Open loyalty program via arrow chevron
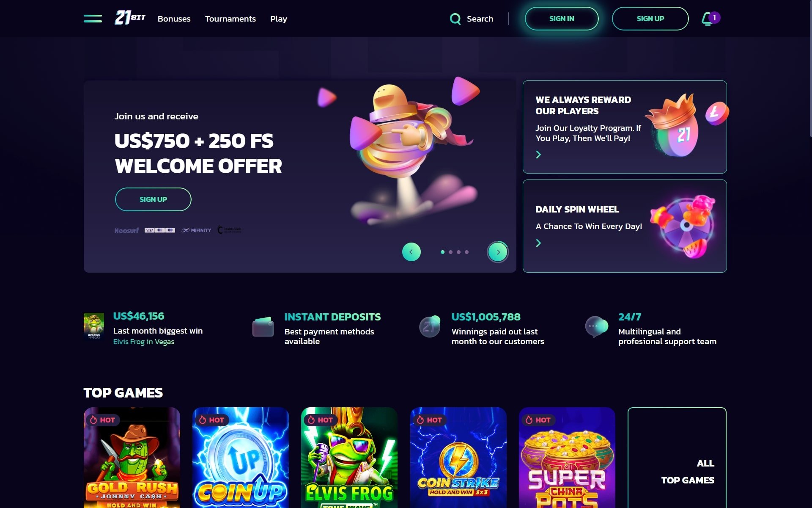This screenshot has height=508, width=812. [x=538, y=155]
